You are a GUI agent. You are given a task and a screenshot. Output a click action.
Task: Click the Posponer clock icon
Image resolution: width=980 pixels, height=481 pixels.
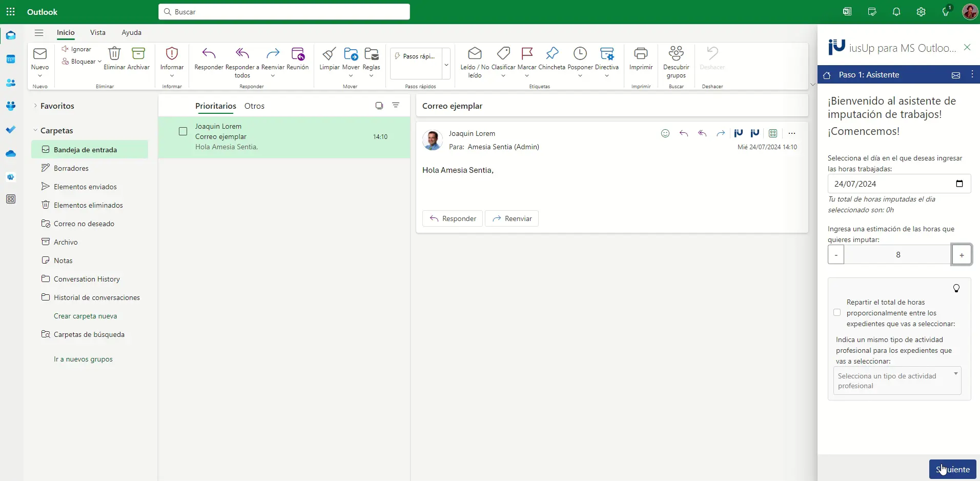[580, 54]
